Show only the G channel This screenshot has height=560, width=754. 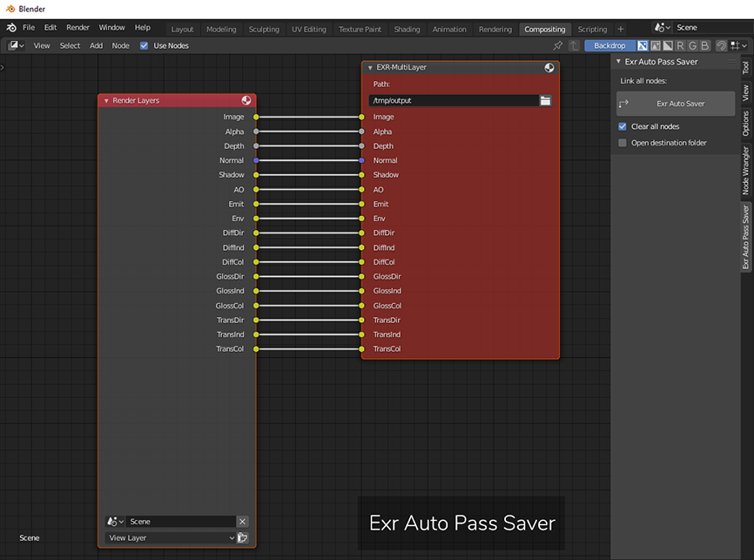(x=692, y=45)
